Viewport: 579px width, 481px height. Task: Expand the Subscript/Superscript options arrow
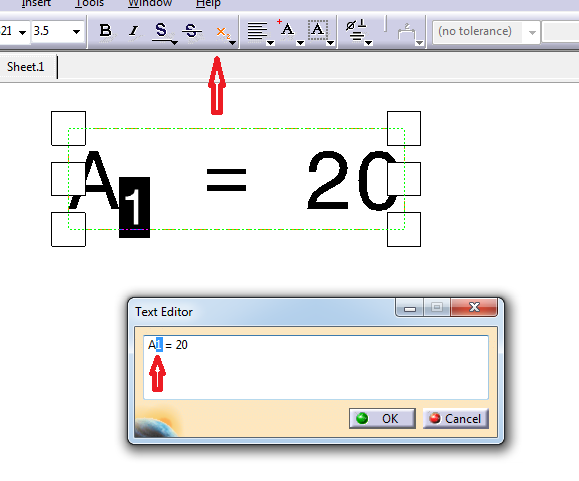[x=233, y=43]
